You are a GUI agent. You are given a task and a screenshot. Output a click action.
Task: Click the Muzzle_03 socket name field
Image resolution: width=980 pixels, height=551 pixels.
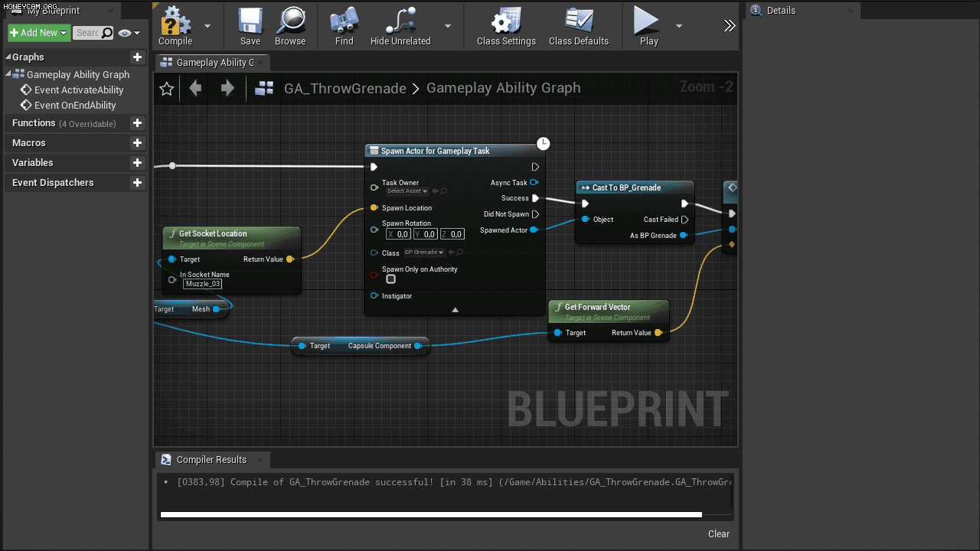[x=203, y=284]
